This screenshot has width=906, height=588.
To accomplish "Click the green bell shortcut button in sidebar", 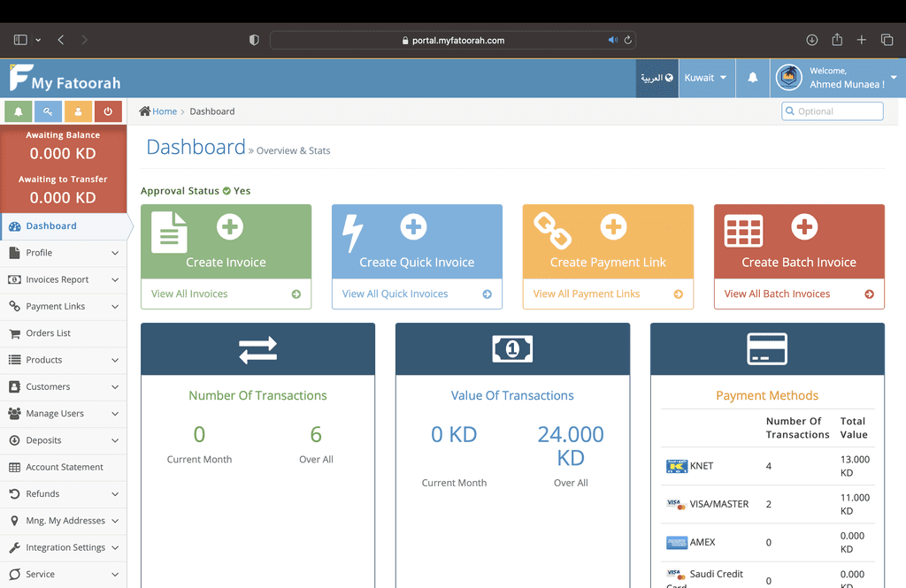I will click(x=18, y=111).
